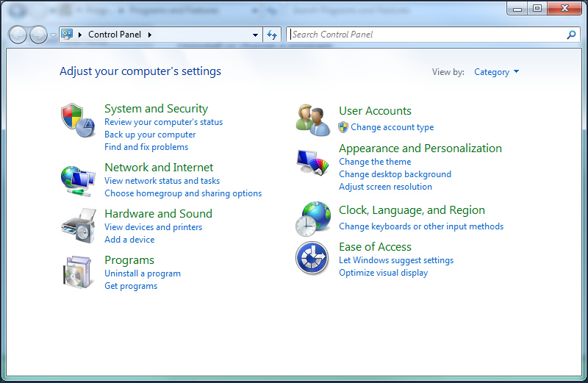
Task: Click Adjust screen resolution
Action: pos(385,187)
